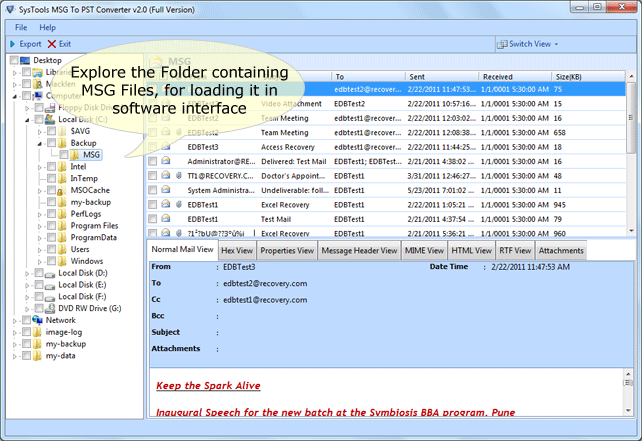This screenshot has width=642, height=441.
Task: Click the red Exit X icon
Action: pyautogui.click(x=52, y=44)
